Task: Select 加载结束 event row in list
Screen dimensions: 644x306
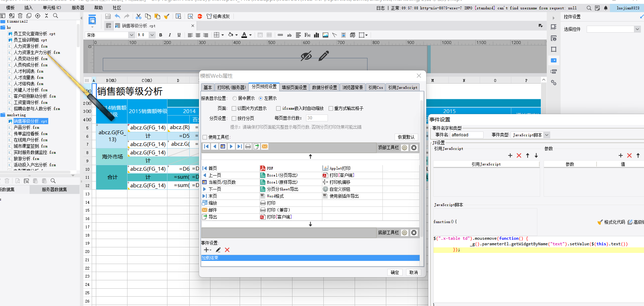Action: [x=310, y=258]
